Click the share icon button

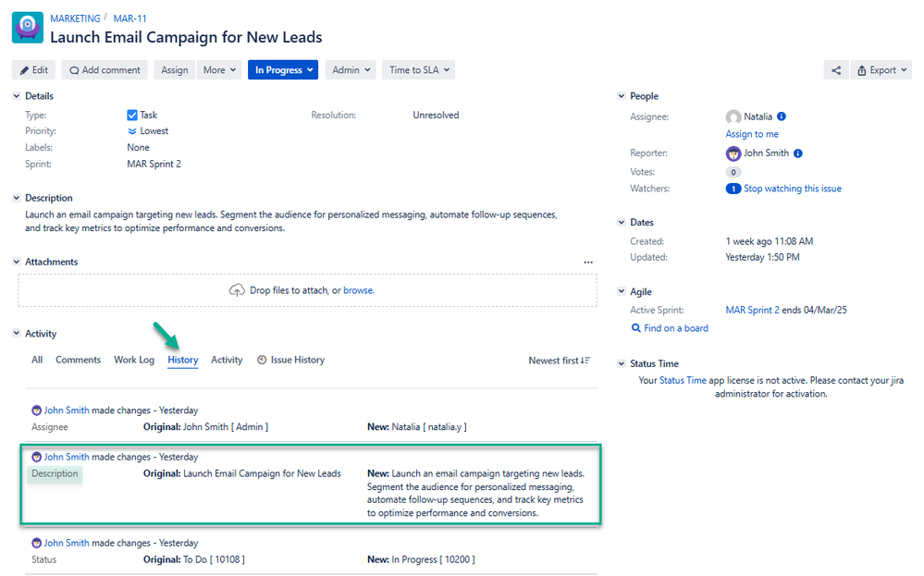[835, 70]
